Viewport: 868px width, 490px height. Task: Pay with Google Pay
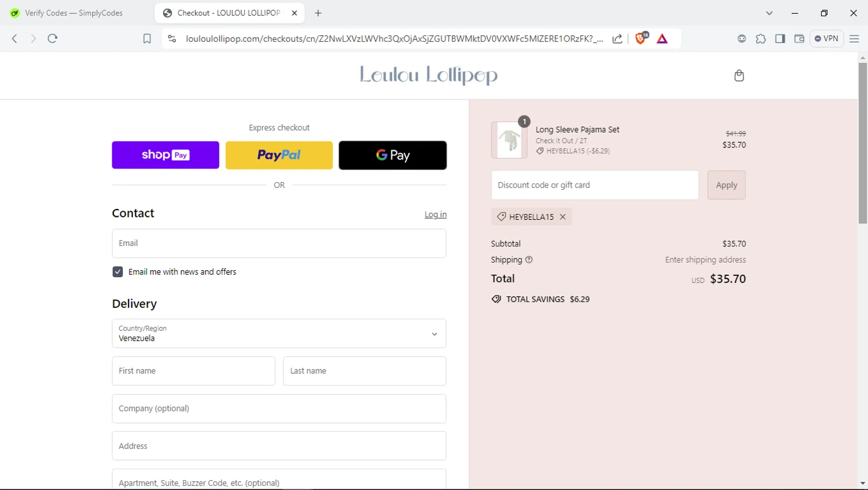[392, 155]
